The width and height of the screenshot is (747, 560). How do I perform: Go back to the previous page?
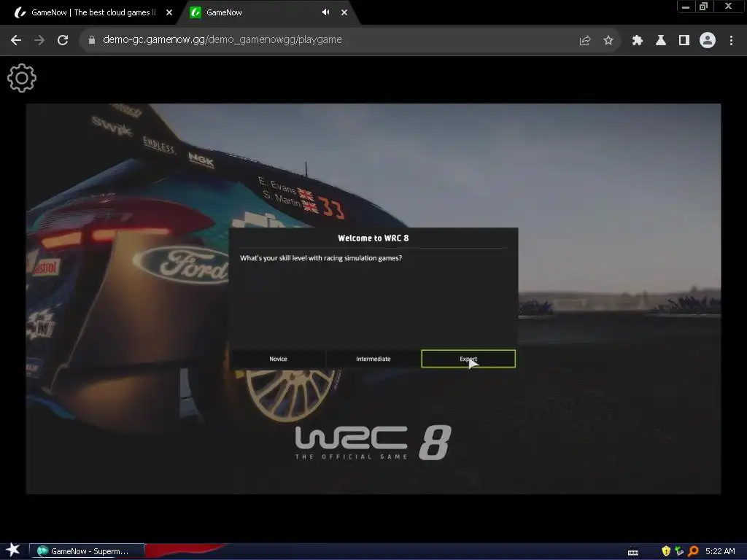tap(16, 40)
